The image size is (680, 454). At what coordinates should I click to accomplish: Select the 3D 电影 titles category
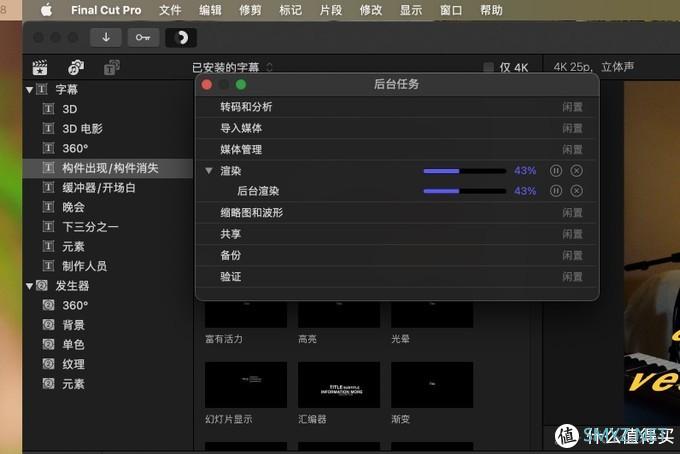pos(108,128)
